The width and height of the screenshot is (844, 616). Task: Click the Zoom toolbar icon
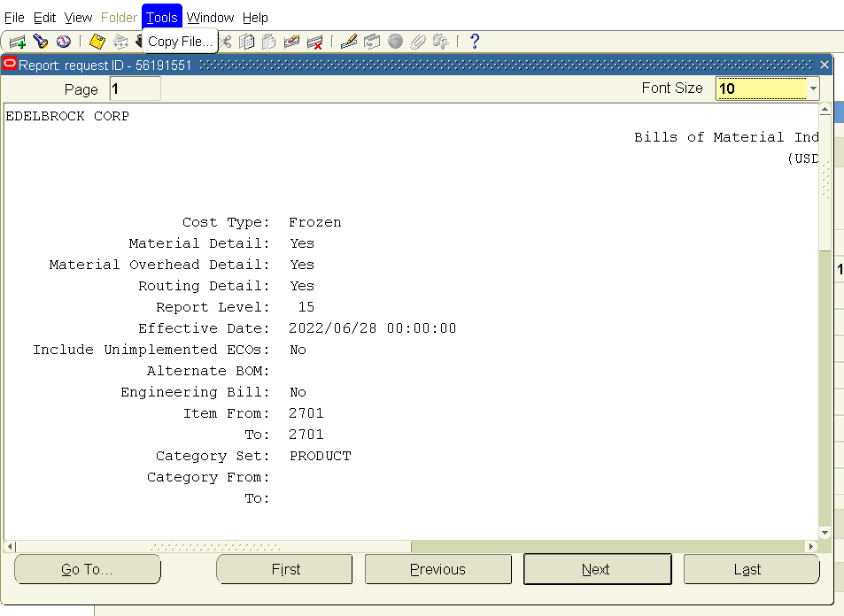tap(371, 42)
